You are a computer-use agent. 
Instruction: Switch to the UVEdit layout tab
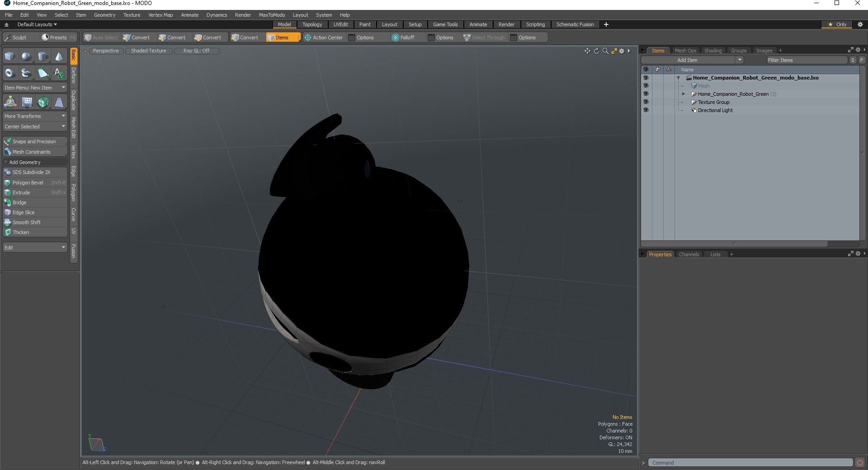pos(341,24)
